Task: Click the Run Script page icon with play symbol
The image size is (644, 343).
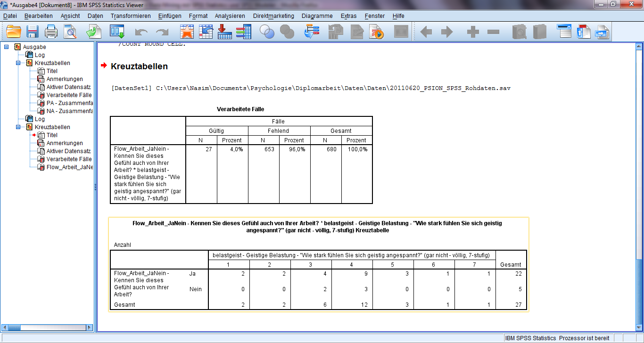Action: tap(377, 32)
